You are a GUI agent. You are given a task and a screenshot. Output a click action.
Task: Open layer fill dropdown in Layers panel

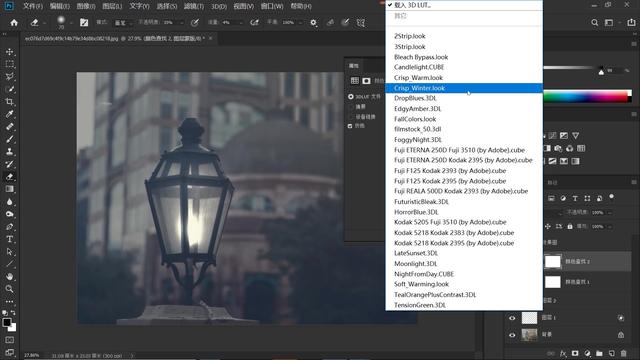(610, 226)
